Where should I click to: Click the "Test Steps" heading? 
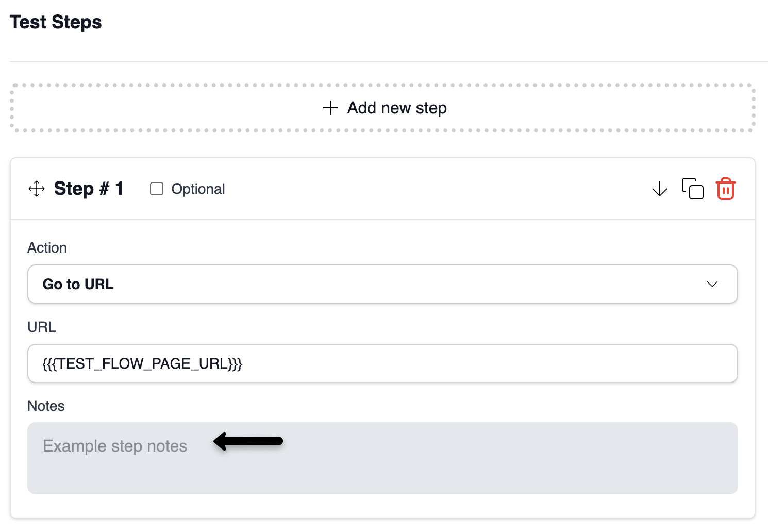56,22
